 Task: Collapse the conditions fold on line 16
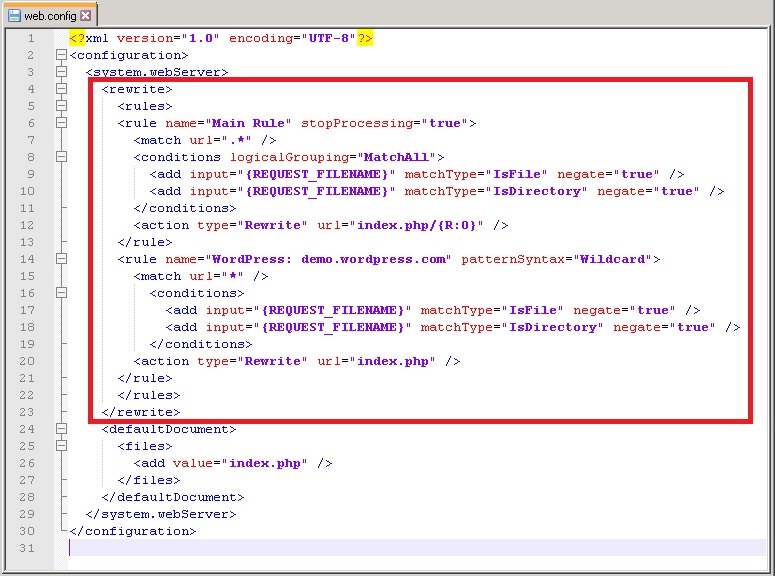[61, 293]
